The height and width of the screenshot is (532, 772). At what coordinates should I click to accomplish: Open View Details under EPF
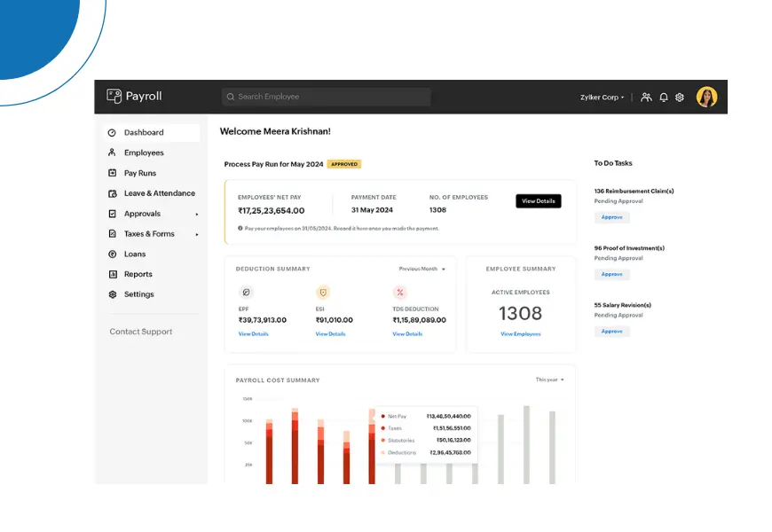(254, 333)
